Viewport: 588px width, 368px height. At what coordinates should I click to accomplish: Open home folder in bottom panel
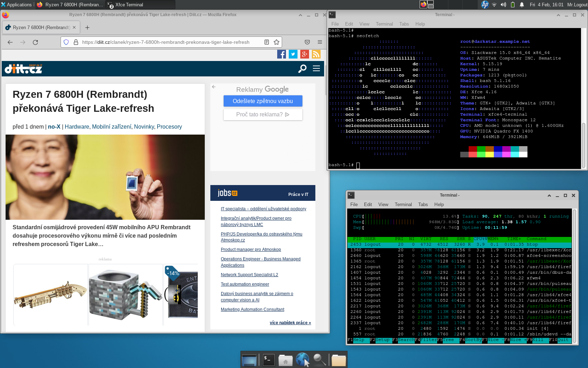point(286,360)
